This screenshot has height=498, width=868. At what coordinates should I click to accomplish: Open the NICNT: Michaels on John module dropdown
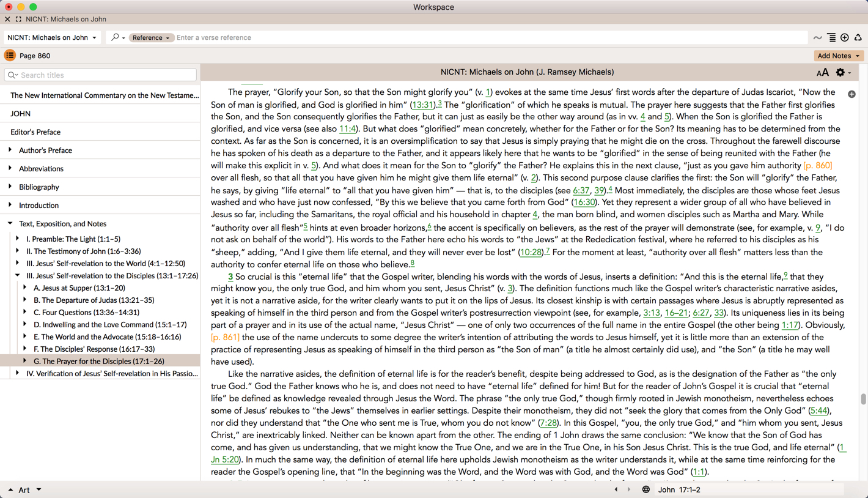[52, 38]
